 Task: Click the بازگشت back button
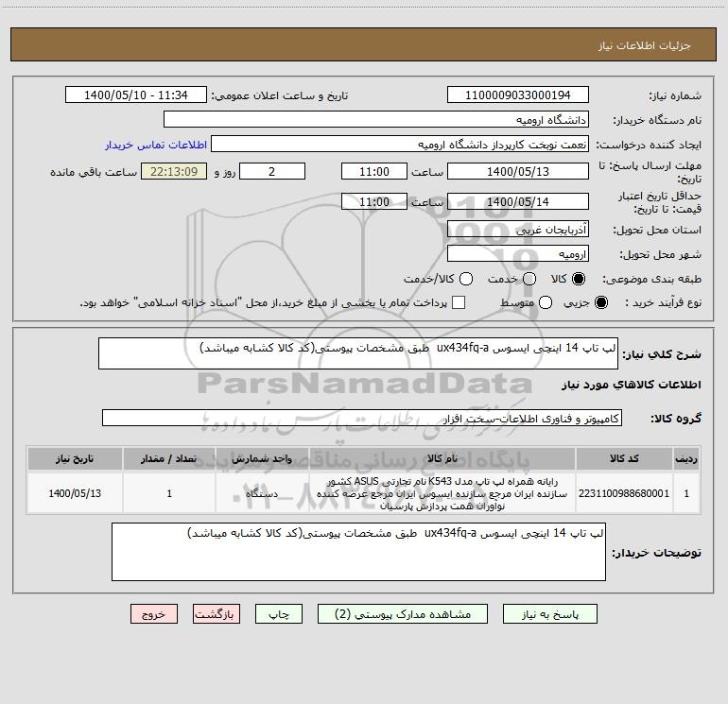click(217, 614)
